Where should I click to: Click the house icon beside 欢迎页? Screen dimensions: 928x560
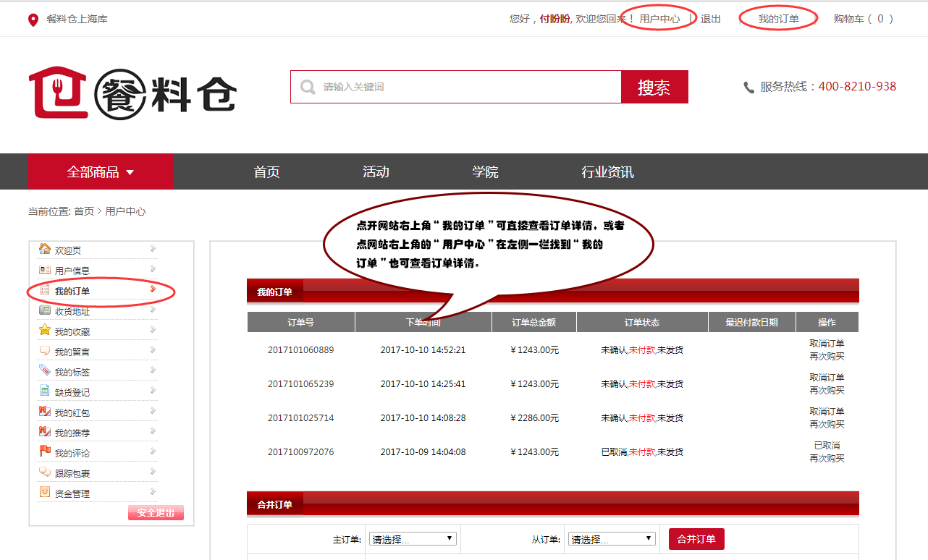tap(44, 249)
